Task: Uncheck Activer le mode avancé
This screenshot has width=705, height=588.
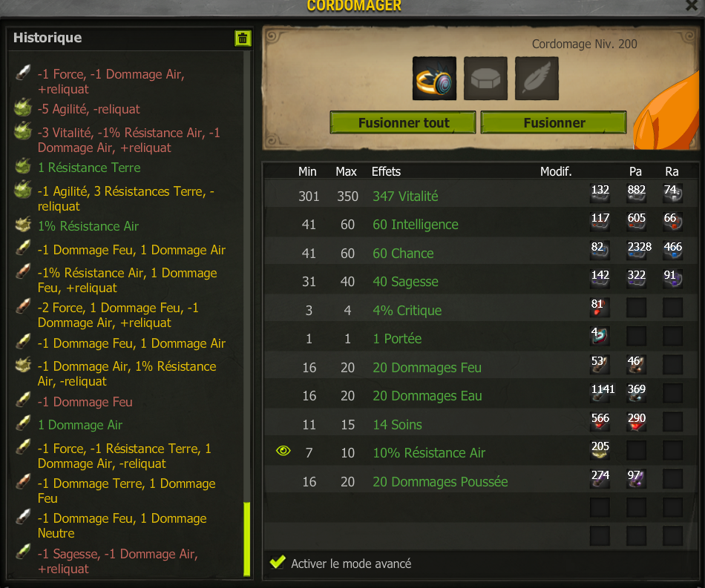Action: 278,562
